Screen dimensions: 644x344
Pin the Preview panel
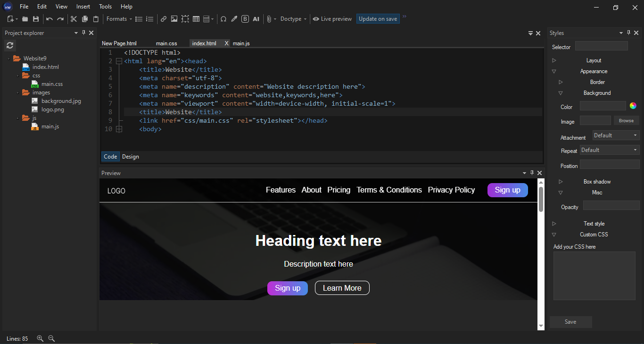point(532,173)
